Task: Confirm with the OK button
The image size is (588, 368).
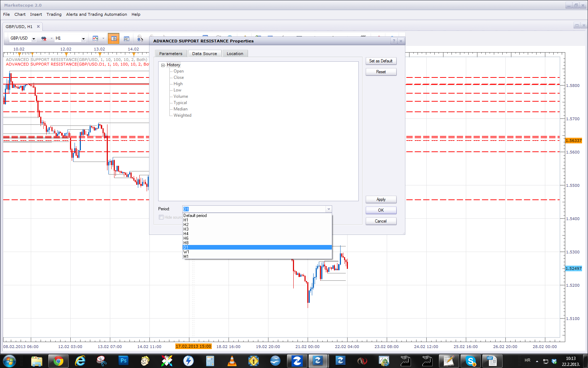Action: pyautogui.click(x=381, y=210)
